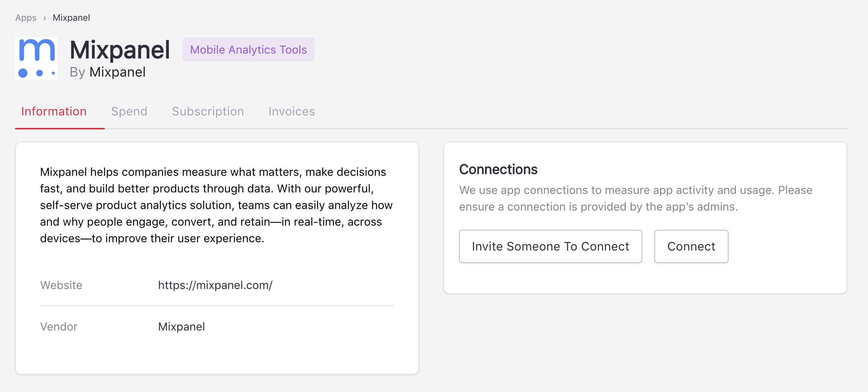
Task: Switch to the Information tab
Action: (54, 111)
